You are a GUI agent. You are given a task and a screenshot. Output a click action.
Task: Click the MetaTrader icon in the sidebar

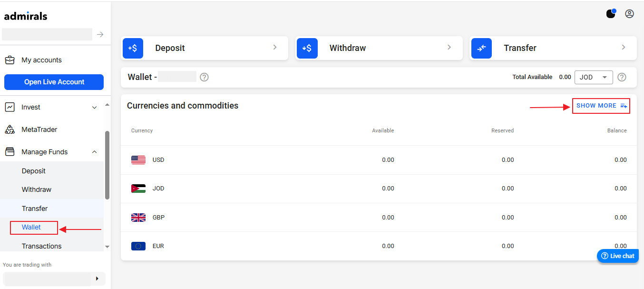coord(10,130)
